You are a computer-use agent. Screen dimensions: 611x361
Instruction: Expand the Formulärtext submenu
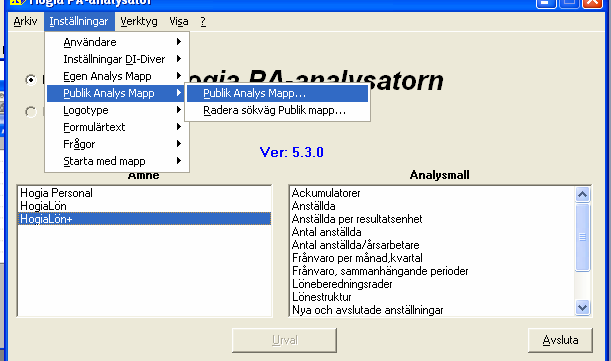click(117, 127)
